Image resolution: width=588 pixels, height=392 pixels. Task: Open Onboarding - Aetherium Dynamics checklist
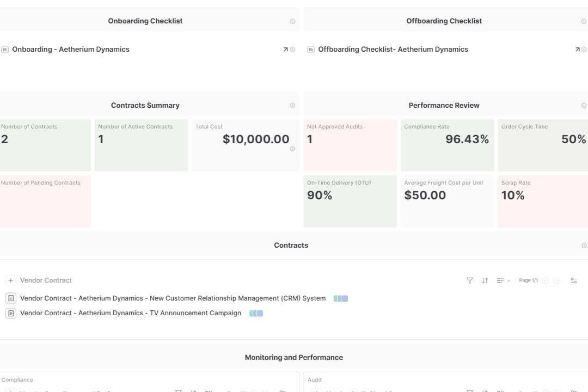[x=71, y=50]
